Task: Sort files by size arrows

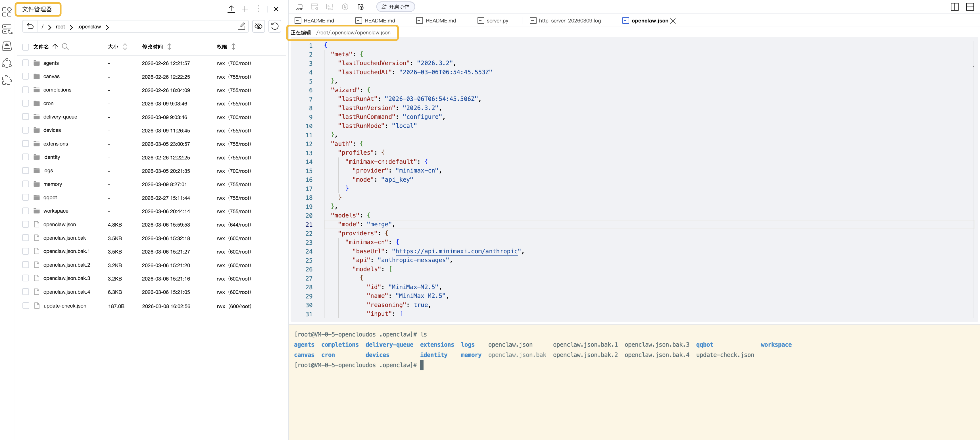Action: click(125, 46)
